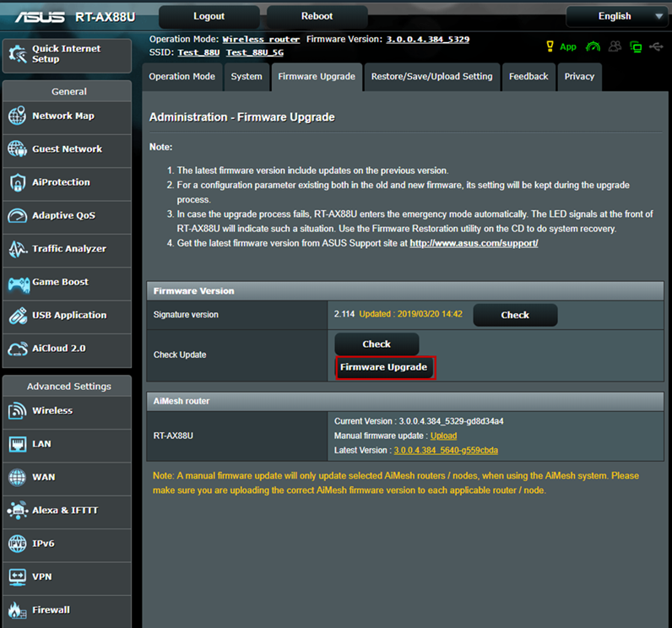Viewport: 672px width, 628px height.
Task: Click the green network devices status icon
Action: tap(636, 46)
